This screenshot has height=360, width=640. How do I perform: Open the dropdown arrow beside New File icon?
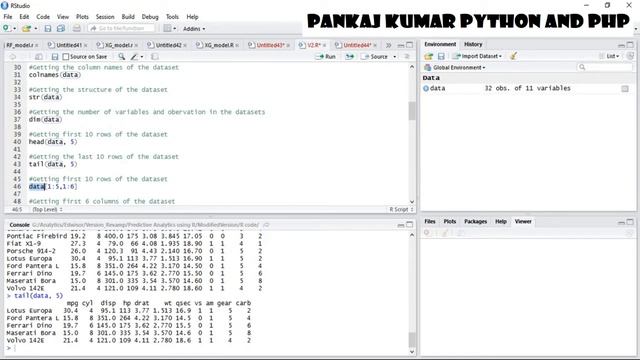pos(15,29)
